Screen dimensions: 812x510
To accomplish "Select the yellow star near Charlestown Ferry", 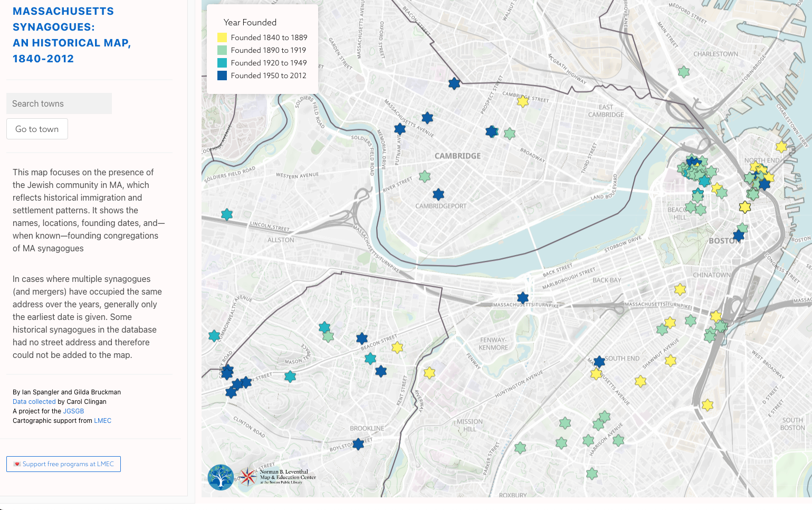I will point(781,147).
